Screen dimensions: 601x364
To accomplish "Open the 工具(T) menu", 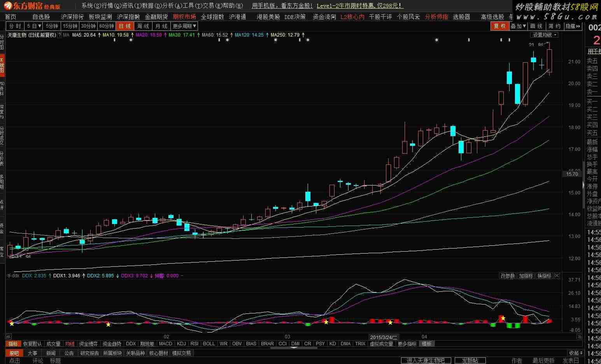I will tap(193, 6).
